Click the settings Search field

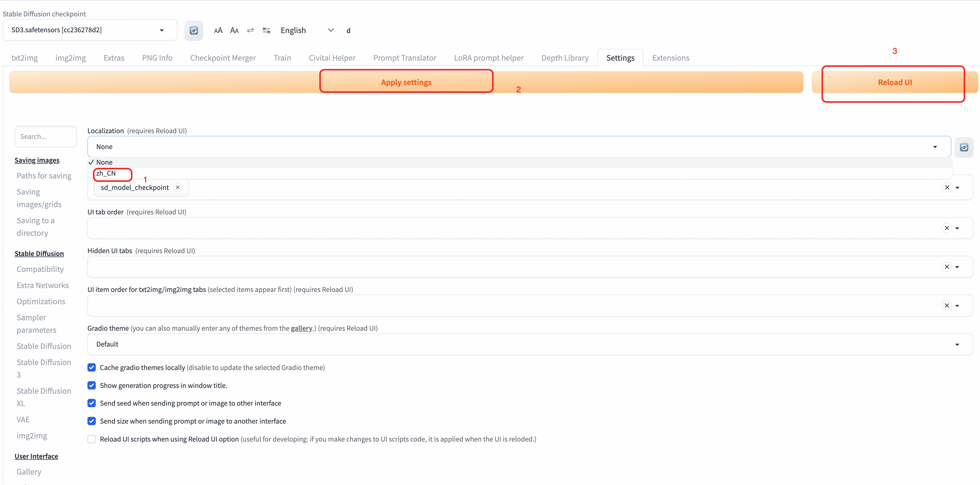pyautogui.click(x=46, y=137)
